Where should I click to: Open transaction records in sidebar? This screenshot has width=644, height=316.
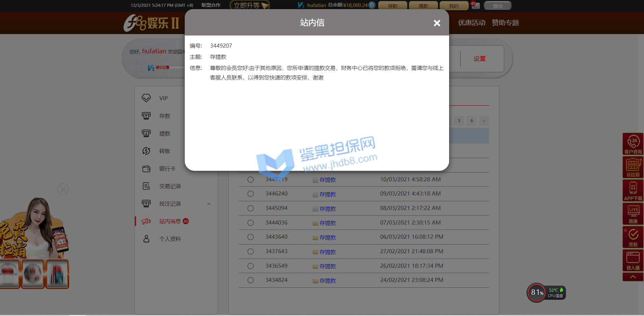[x=170, y=186]
